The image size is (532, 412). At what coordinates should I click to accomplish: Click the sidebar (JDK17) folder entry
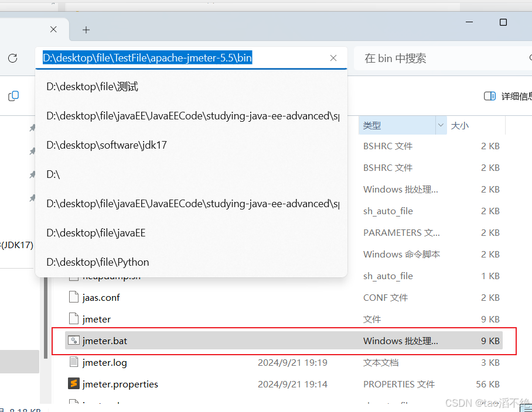[17, 245]
